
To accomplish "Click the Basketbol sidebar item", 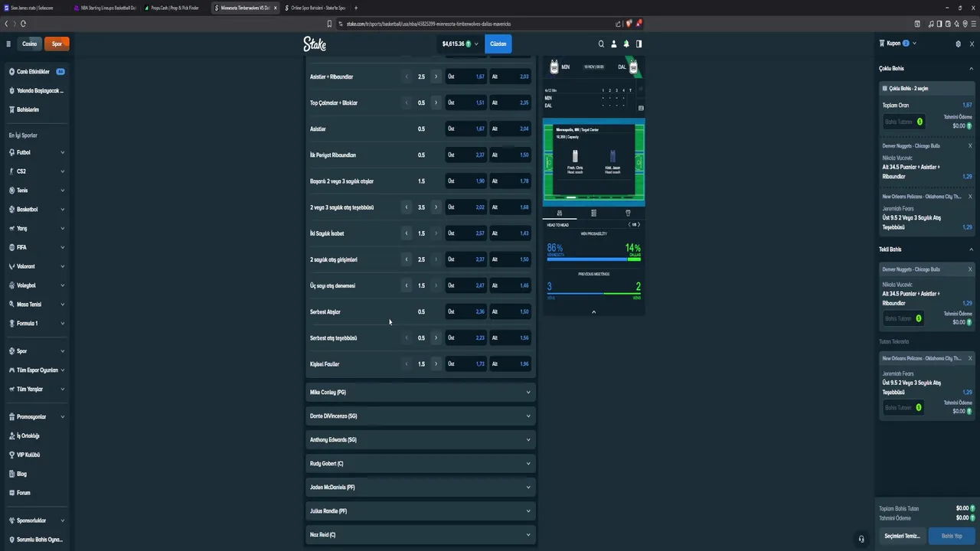I will (x=36, y=209).
